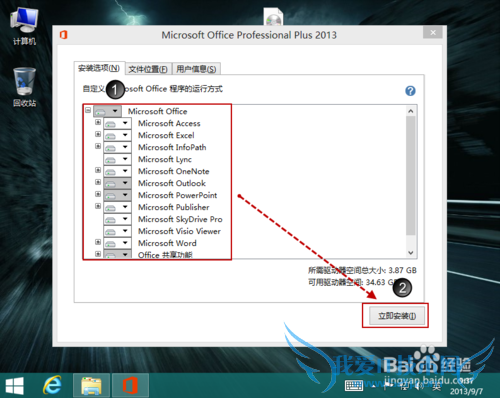500x398 pixels.
Task: Open install options dropdown for Microsoft SkyDrive Pro
Action: 117,219
